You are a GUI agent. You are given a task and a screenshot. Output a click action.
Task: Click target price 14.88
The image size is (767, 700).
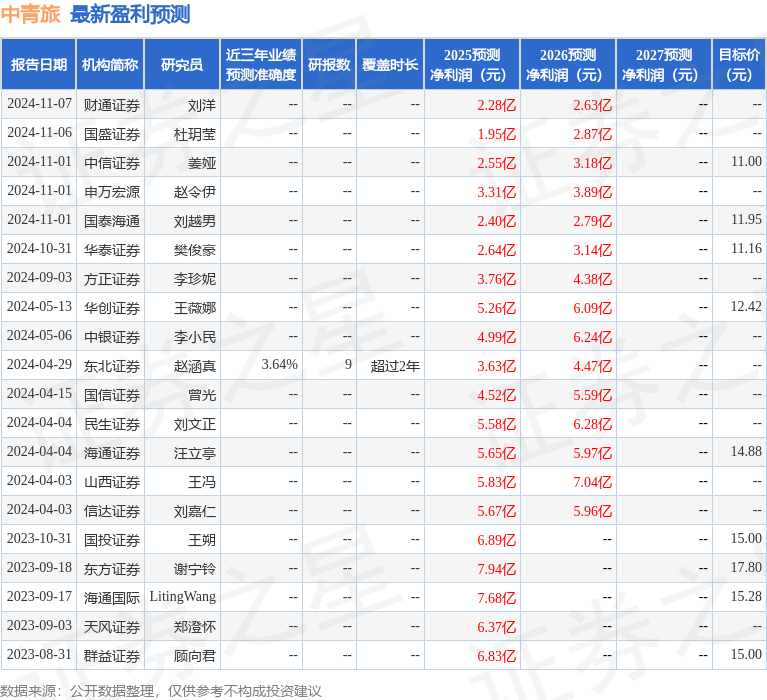click(746, 451)
